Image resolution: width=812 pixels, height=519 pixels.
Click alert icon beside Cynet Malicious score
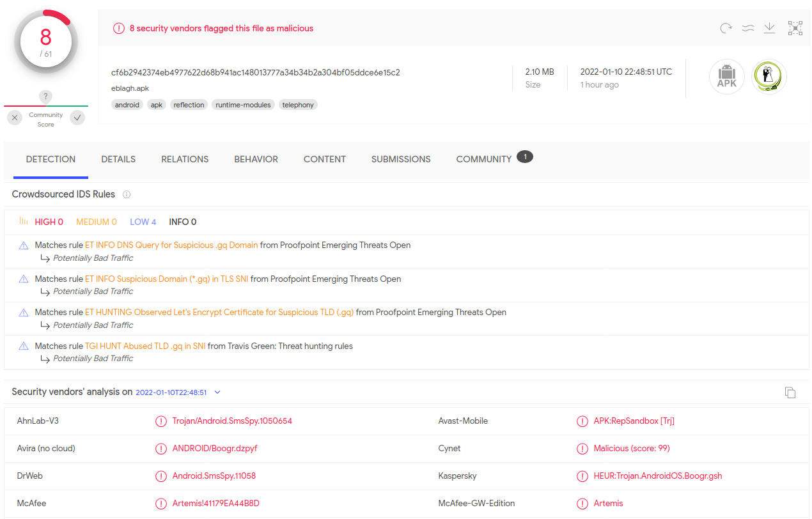pos(582,449)
